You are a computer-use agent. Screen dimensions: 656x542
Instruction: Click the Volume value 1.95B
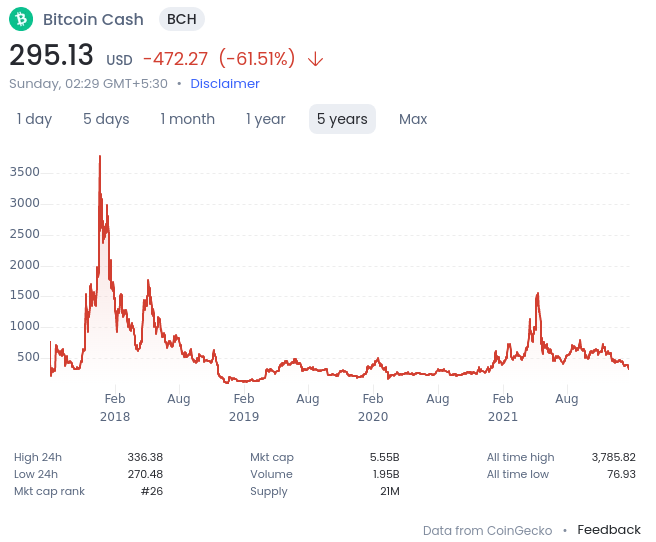pyautogui.click(x=386, y=474)
